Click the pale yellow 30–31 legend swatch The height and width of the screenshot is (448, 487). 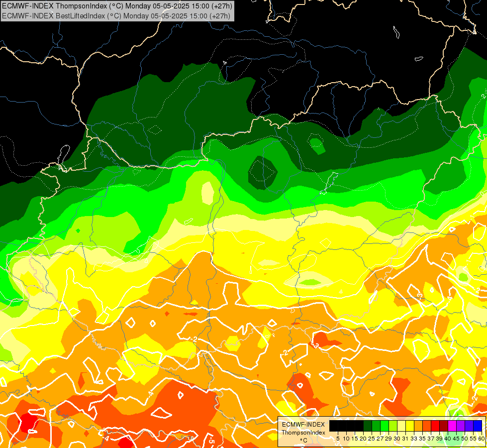coord(401,426)
